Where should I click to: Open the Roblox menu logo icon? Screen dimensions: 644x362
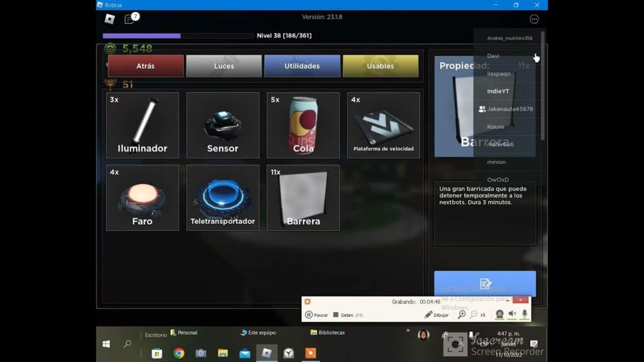pos(109,19)
